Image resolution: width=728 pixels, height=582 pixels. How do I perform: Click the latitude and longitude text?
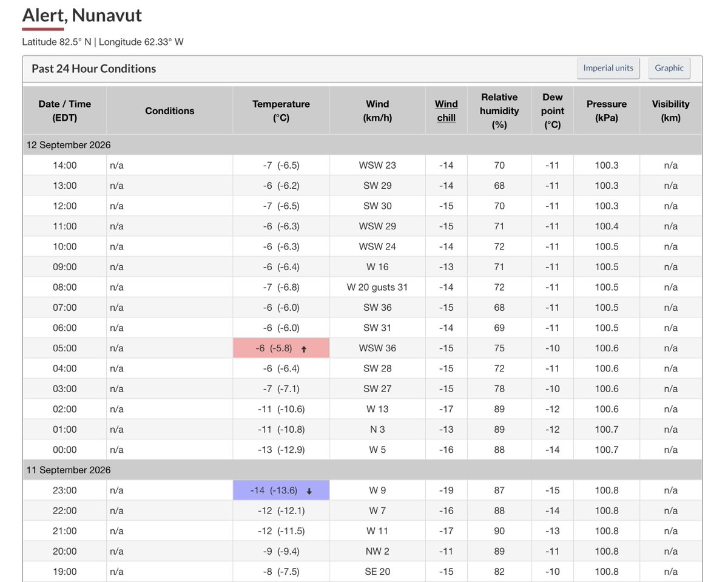103,42
